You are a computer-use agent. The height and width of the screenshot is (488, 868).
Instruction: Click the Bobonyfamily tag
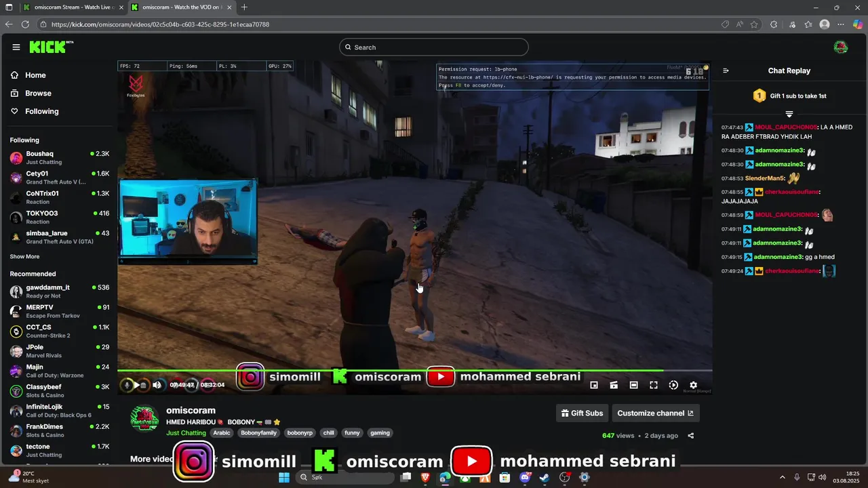tap(259, 433)
